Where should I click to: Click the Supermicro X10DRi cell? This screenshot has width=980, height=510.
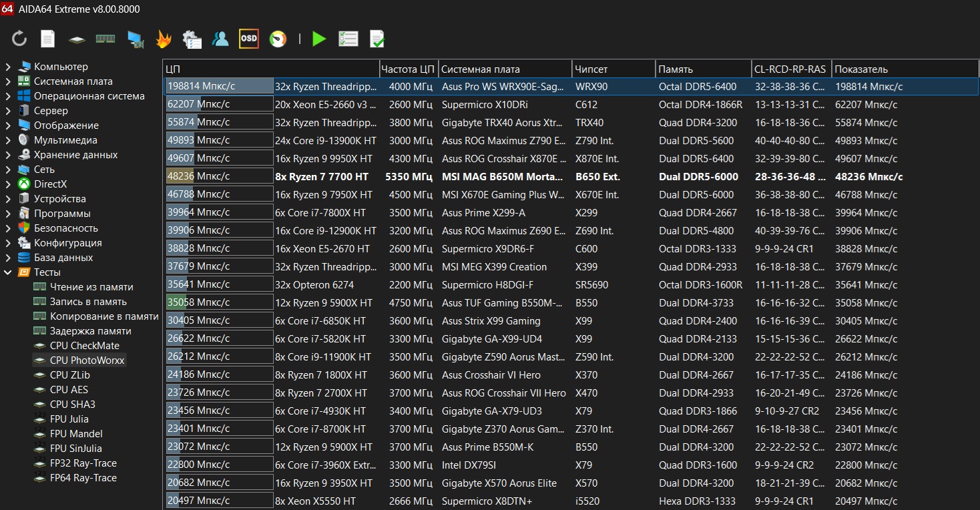pos(486,105)
